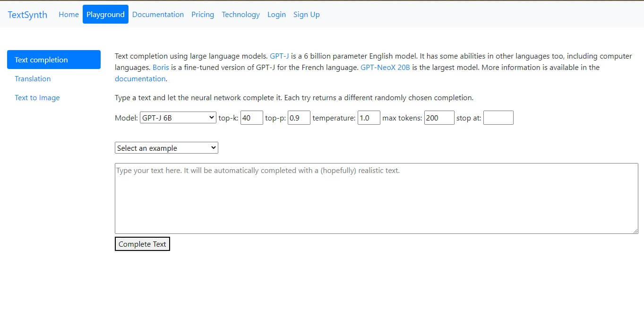Focus the top-p value field
Viewport: 644px width, 310px height.
pos(299,118)
